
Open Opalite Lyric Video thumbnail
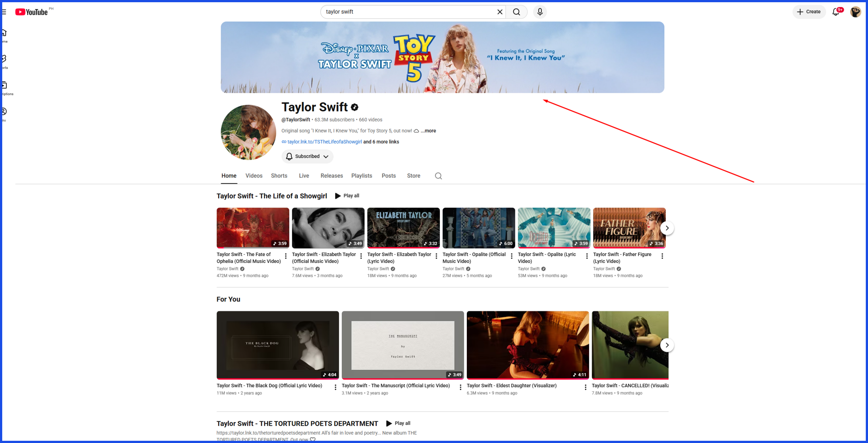coord(554,228)
